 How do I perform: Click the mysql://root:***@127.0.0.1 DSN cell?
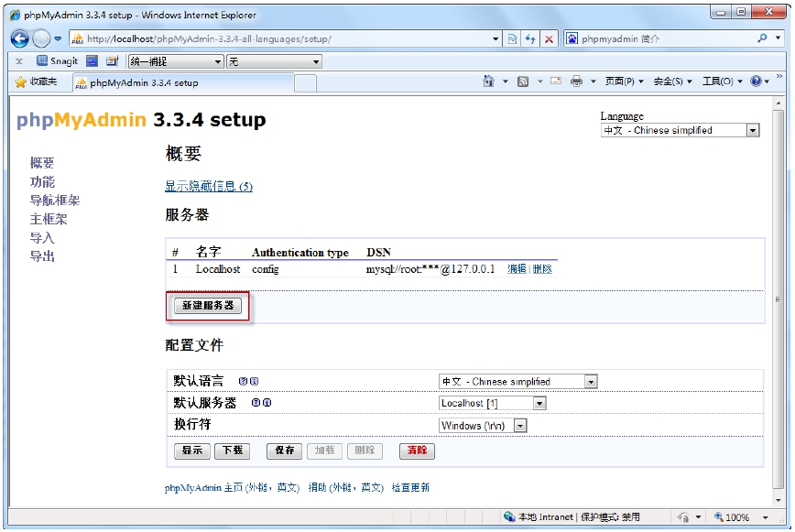tap(430, 269)
